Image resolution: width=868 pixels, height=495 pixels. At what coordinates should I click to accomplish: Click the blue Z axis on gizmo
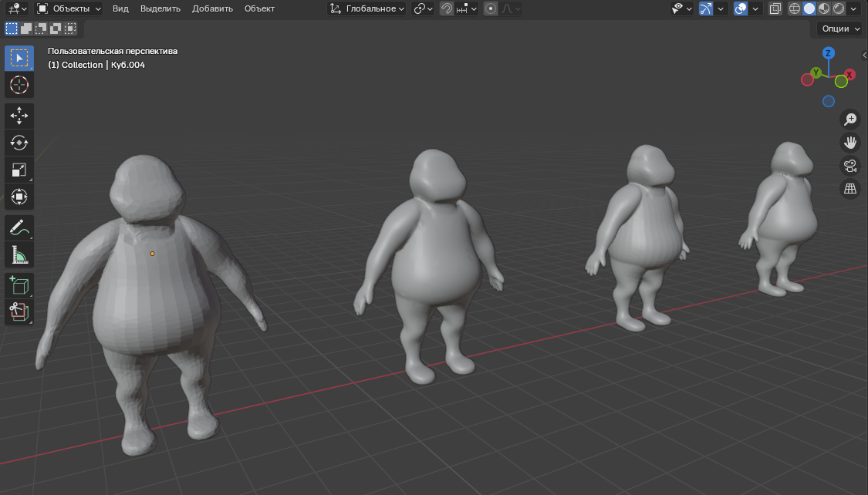[828, 53]
